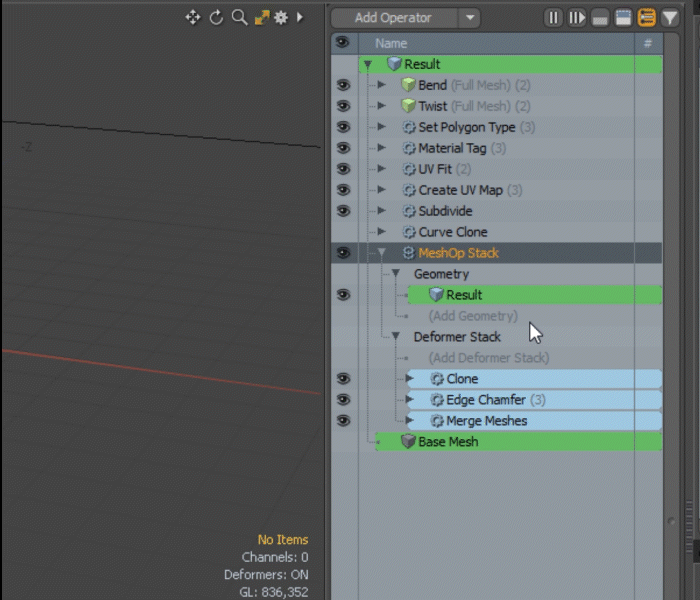The height and width of the screenshot is (600, 700).
Task: Click the Add Operator button
Action: click(394, 18)
